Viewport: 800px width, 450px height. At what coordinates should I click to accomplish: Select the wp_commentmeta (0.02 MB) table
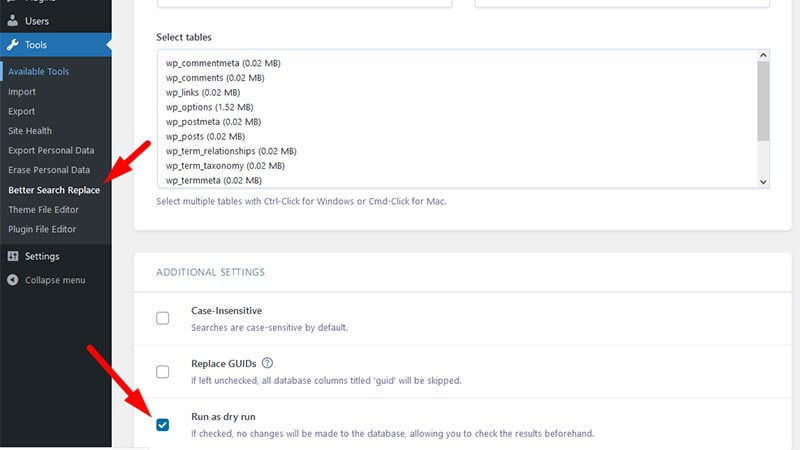223,63
